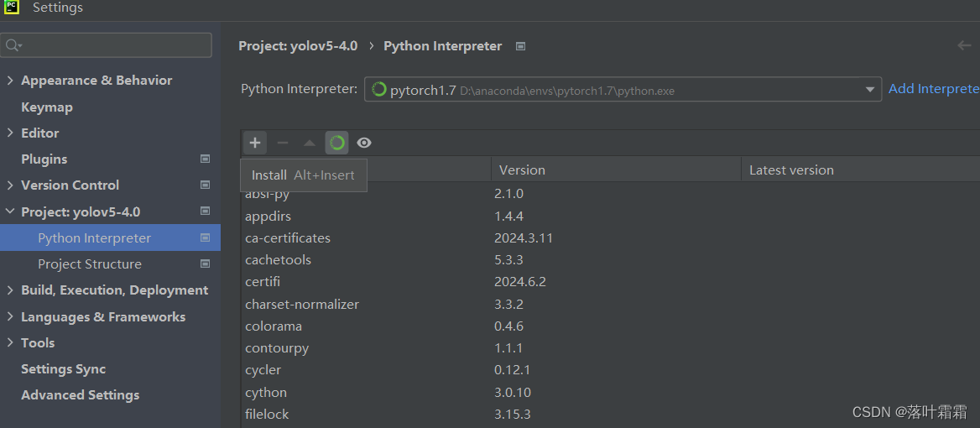Open the Settings Sync page
980x428 pixels.
[63, 368]
